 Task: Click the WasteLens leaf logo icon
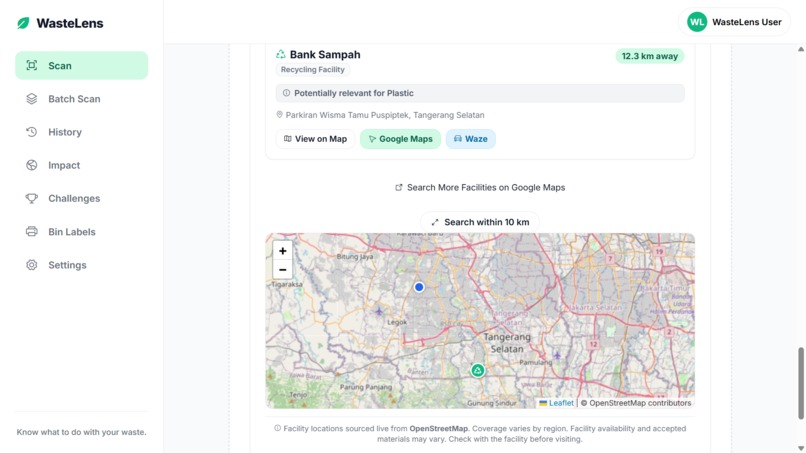23,23
